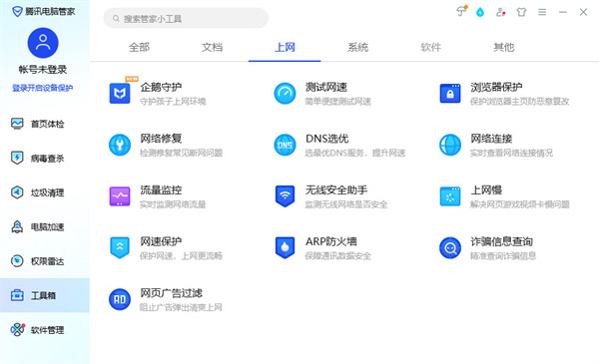Click the blue water drop icon
This screenshot has height=364, width=599.
(480, 12)
